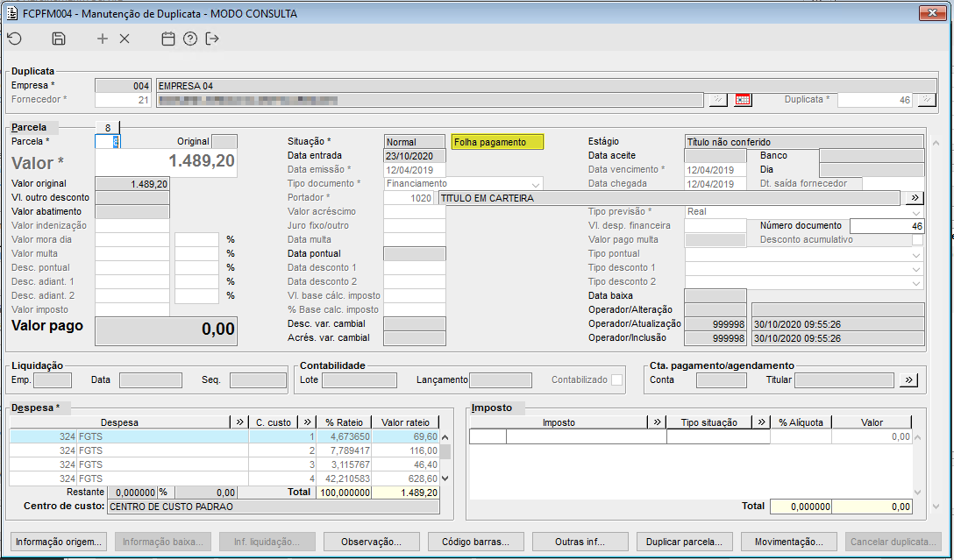Screen dimensions: 954x560
Task: Select the FGTS row with value 116,00
Action: (x=224, y=450)
